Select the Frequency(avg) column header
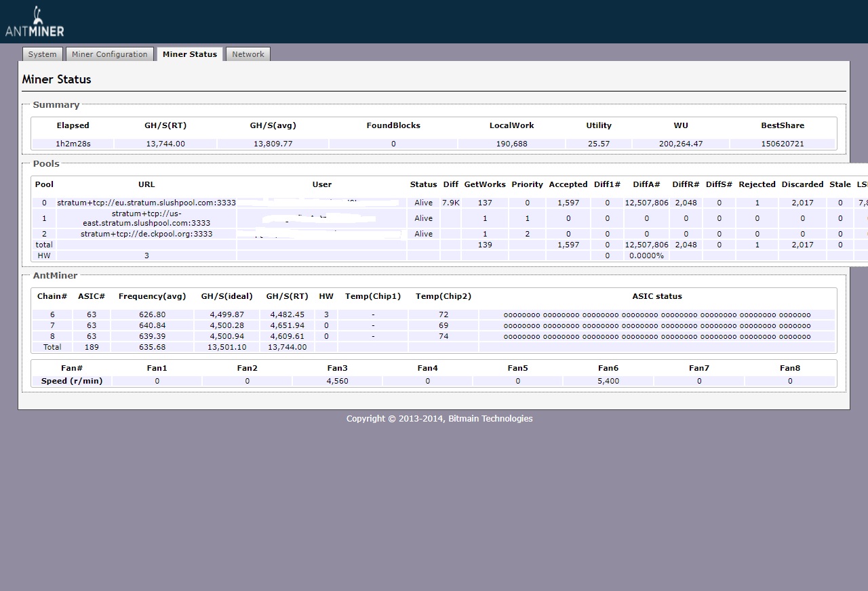868x591 pixels. click(152, 296)
